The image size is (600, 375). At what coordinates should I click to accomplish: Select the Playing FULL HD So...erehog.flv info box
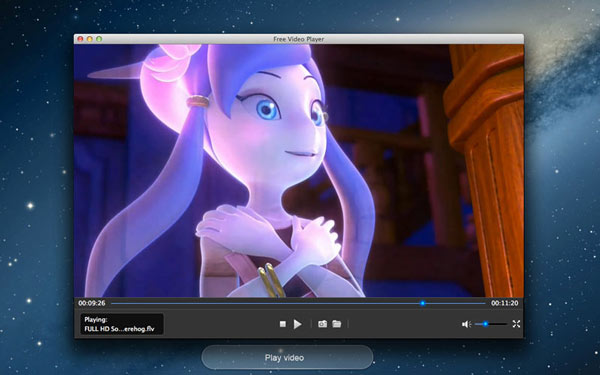click(x=122, y=324)
